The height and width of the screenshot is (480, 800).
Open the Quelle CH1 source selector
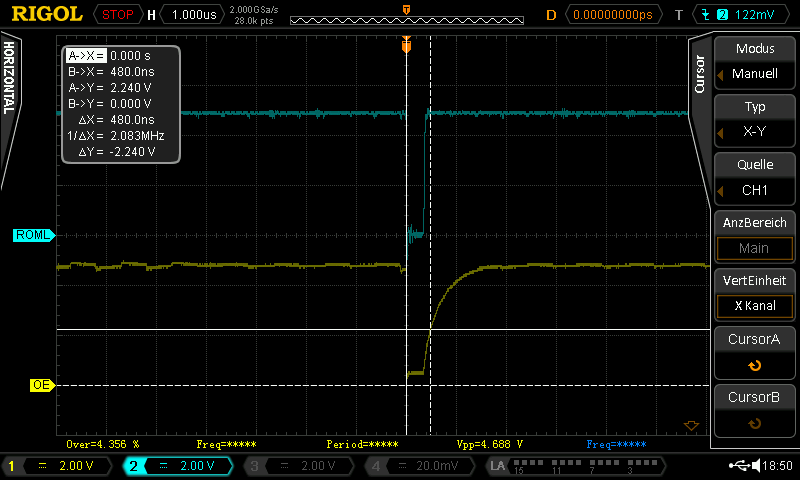tap(754, 178)
